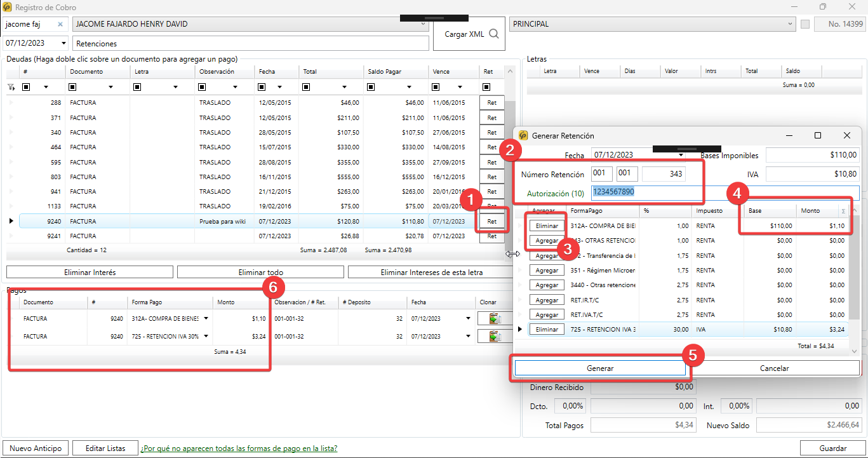Click the retention grid vertical scrollbar
868x458 pixels.
tap(854, 280)
